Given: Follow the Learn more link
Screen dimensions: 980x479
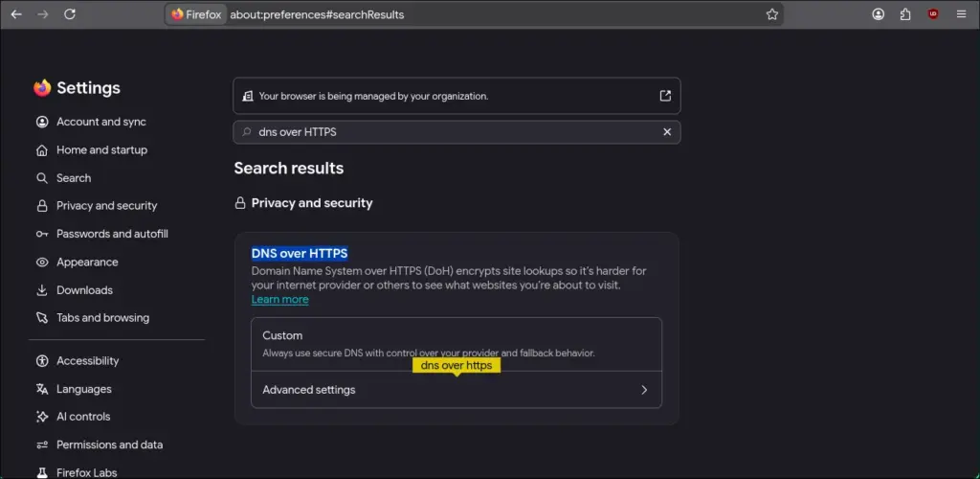Looking at the screenshot, I should click(280, 300).
